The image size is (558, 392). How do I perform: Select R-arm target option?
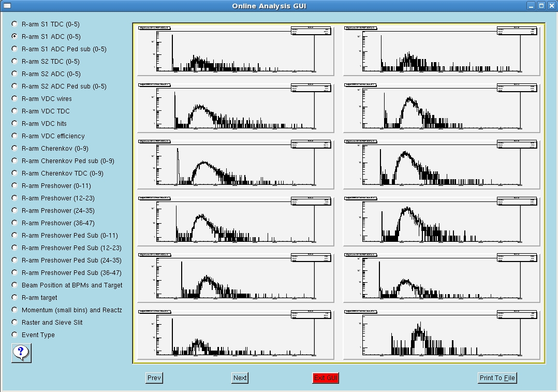[34, 298]
